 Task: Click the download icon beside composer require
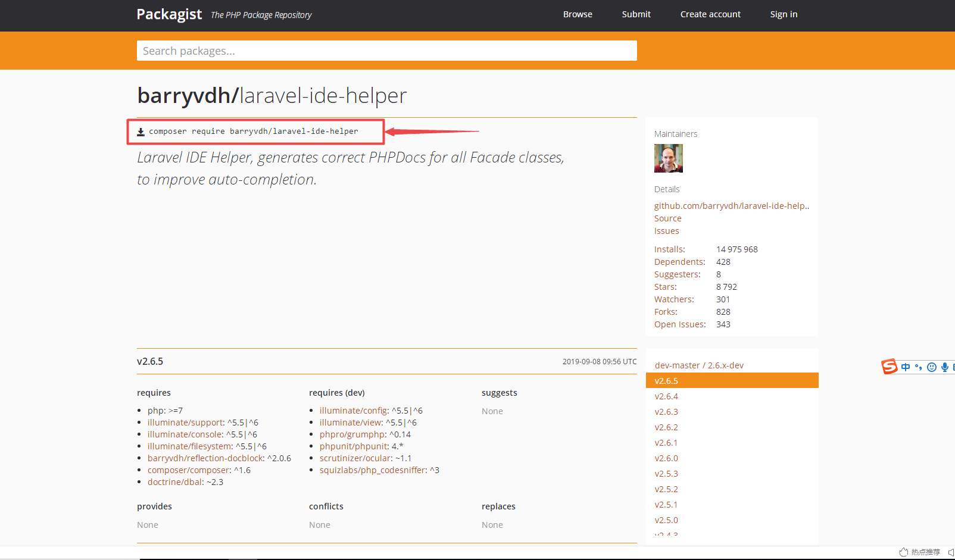click(x=141, y=132)
